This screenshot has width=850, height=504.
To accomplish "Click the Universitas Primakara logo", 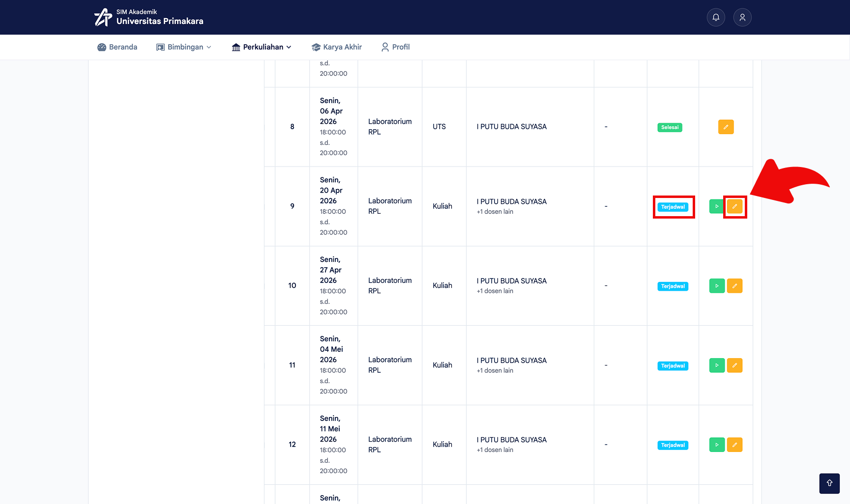I will 149,17.
